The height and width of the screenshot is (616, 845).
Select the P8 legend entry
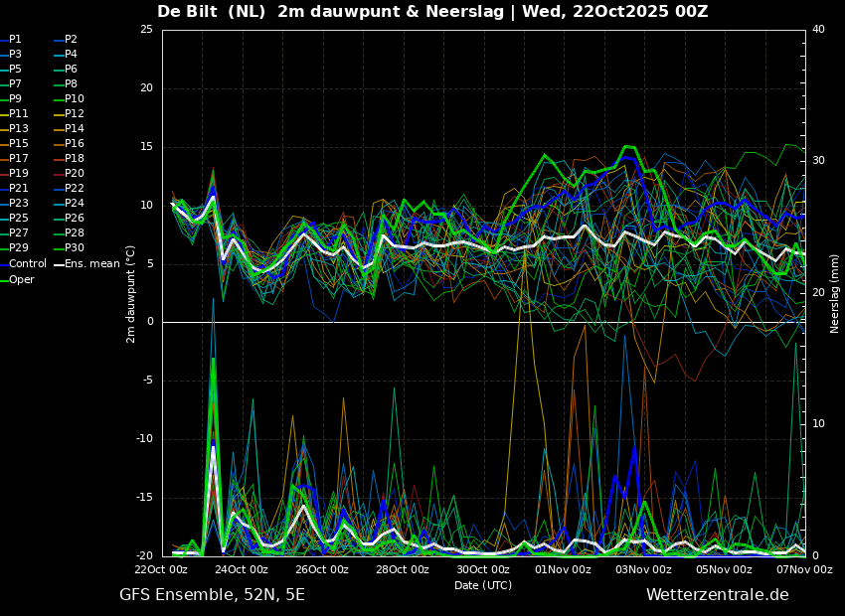coord(71,84)
